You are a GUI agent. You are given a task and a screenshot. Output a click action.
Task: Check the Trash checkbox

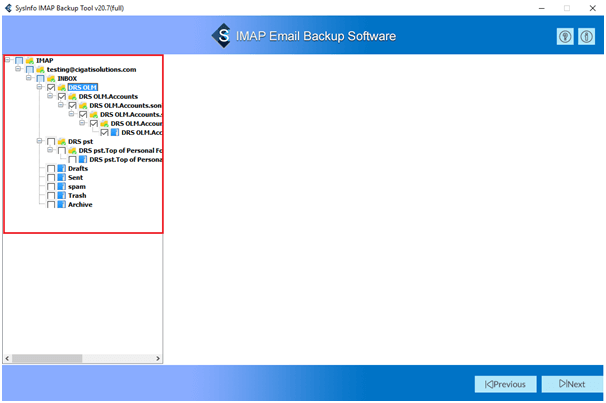51,196
